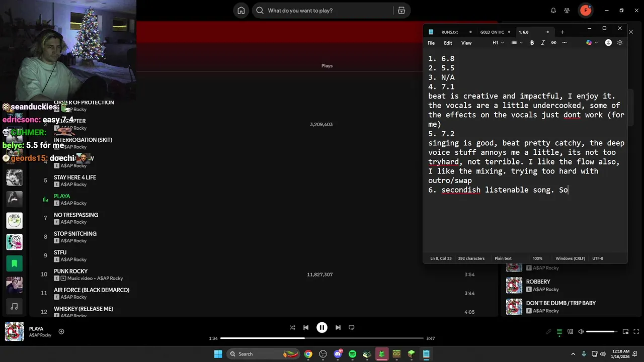Viewport: 644px width, 362px height.
Task: Open Notepad account icon
Action: 608,43
